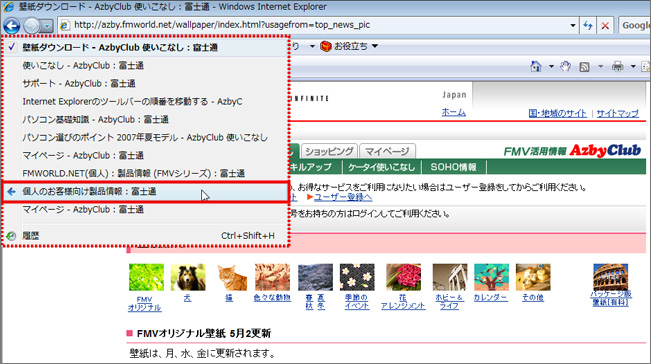Expand the address bar history dropdown
This screenshot has width=651, height=364.
(x=573, y=25)
